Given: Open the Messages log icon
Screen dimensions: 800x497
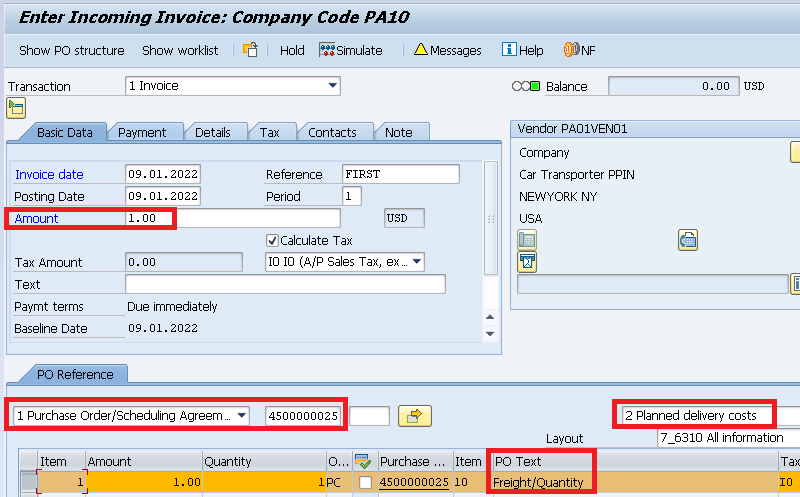Looking at the screenshot, I should (x=447, y=50).
